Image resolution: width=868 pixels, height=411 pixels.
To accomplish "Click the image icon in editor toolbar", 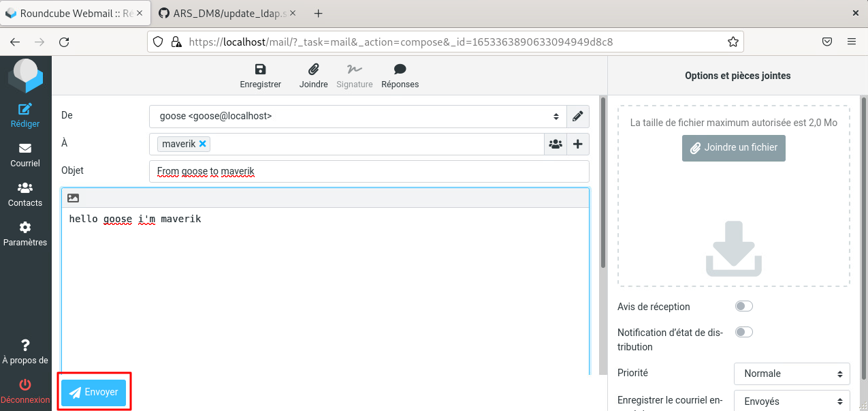I will (x=74, y=198).
